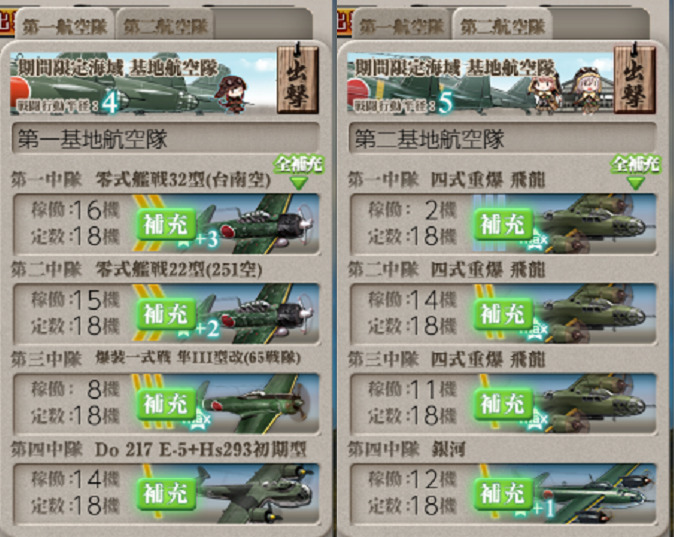Resupply 銀河 squadron with 補充 button
Viewport: 674px width, 537px height.
pos(503,494)
